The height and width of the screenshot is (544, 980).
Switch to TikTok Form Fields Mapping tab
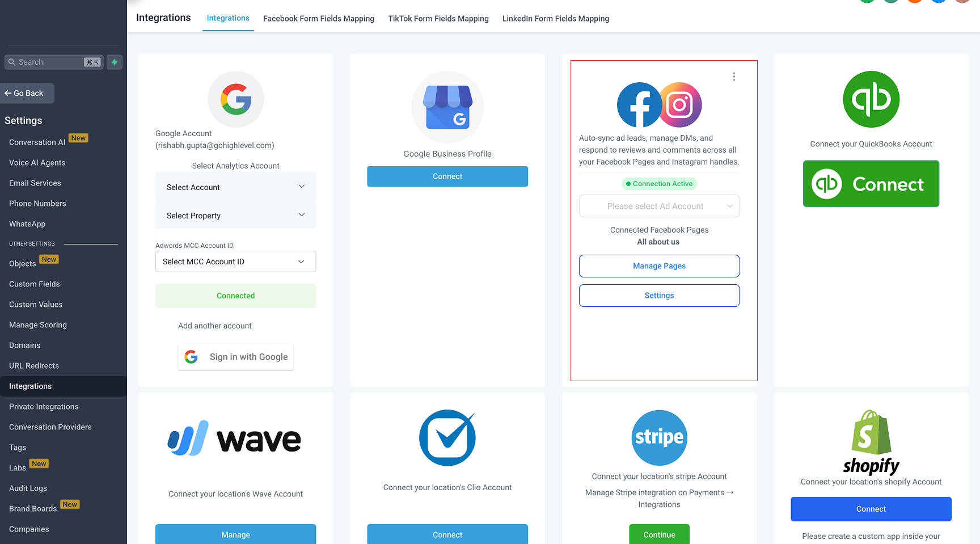(x=438, y=19)
